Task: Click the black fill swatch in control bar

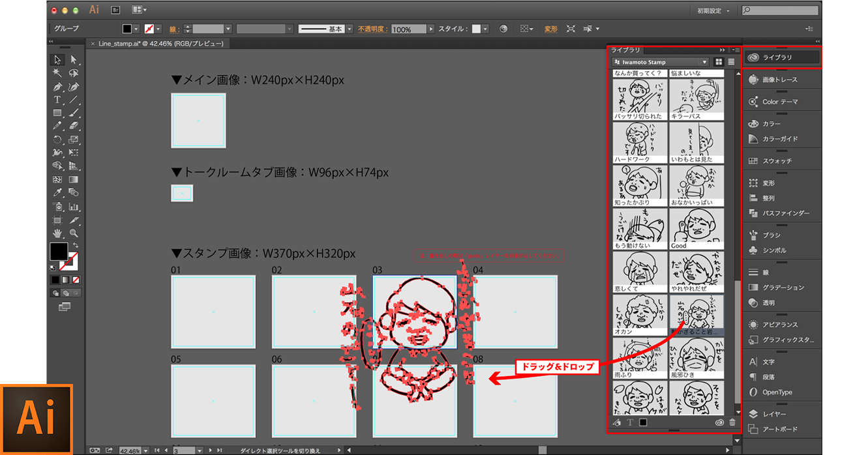Action: (x=127, y=29)
